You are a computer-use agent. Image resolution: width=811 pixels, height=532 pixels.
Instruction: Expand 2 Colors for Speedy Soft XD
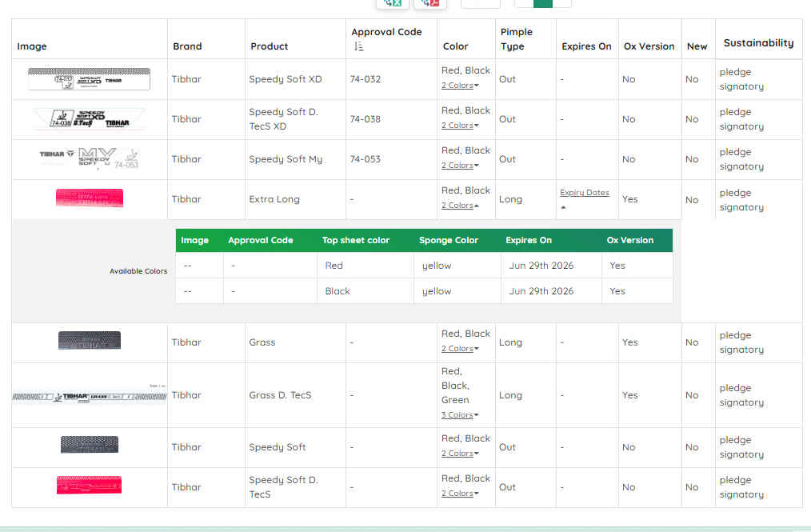(x=460, y=86)
